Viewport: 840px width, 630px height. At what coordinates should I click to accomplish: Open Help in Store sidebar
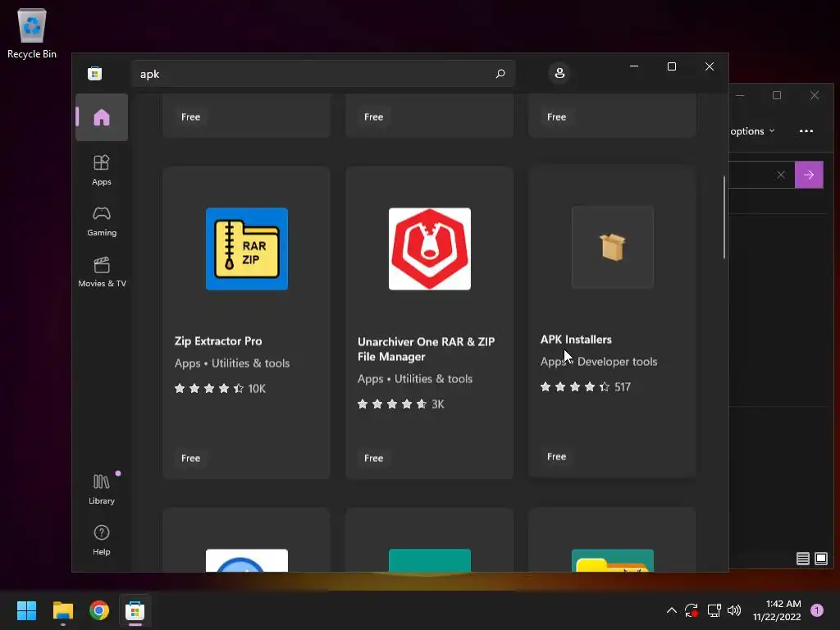pos(101,540)
